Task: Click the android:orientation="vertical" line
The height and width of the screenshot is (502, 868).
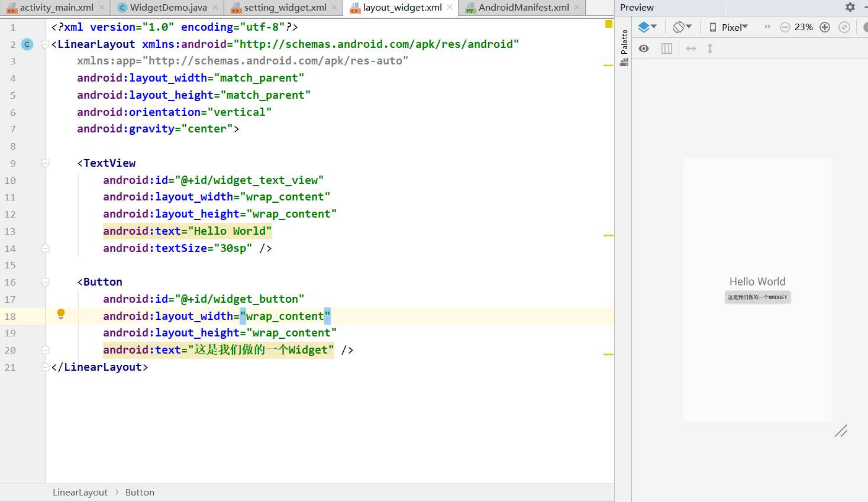Action: click(x=174, y=112)
